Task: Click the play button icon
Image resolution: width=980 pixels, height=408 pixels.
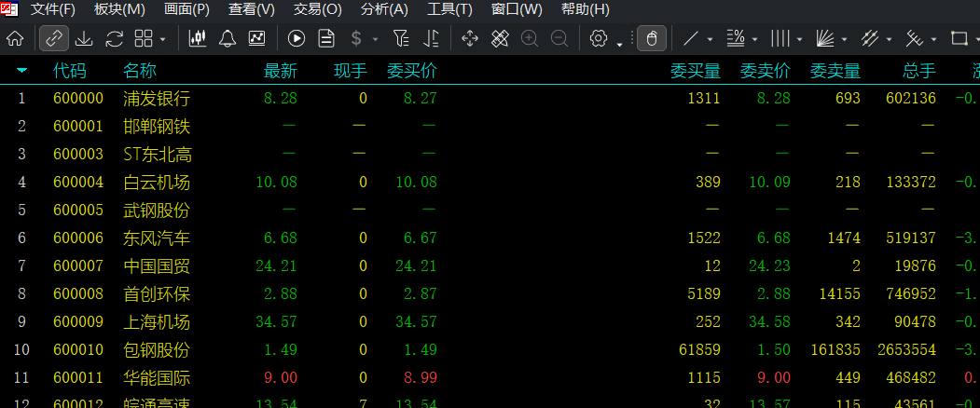Action: [297, 39]
